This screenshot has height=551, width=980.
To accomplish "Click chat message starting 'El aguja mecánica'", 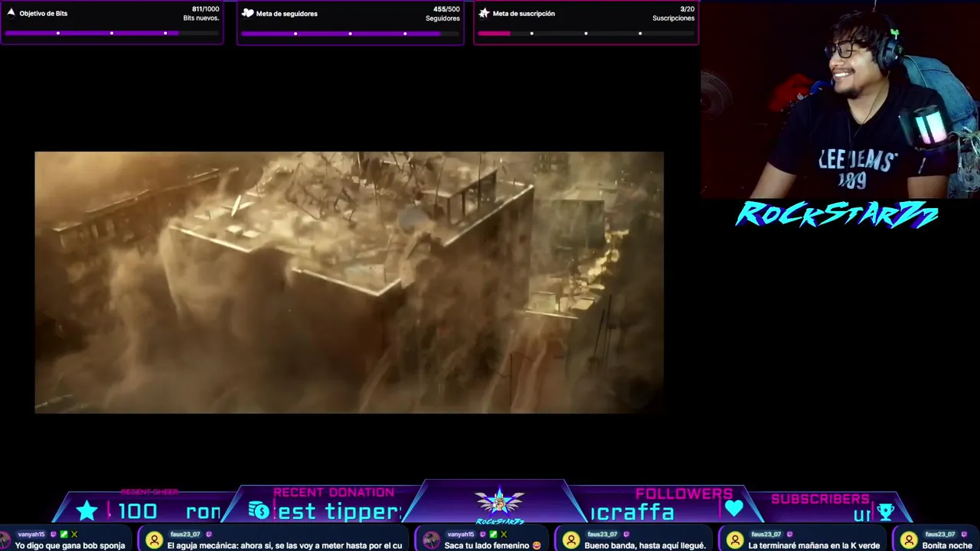I will (285, 546).
